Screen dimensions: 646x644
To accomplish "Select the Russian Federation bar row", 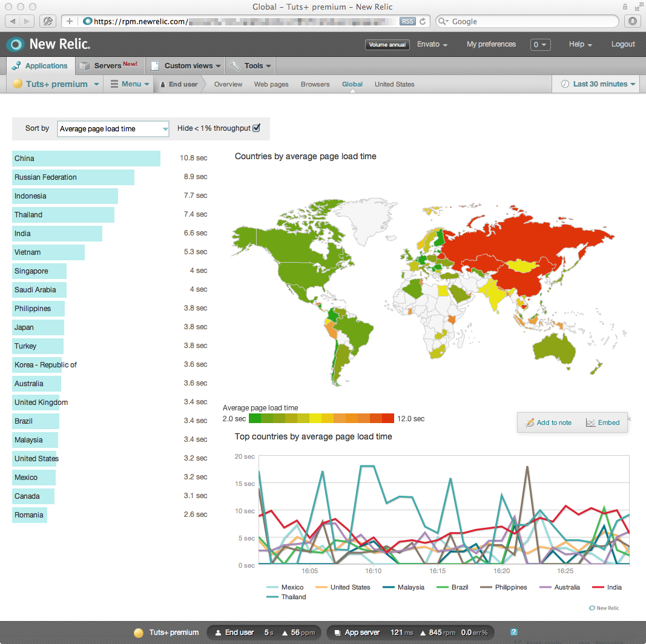I will point(73,177).
